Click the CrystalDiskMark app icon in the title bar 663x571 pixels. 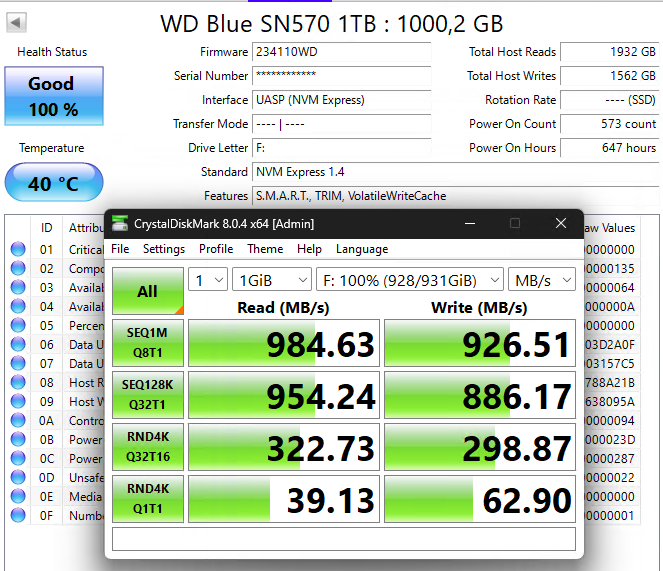[x=120, y=223]
